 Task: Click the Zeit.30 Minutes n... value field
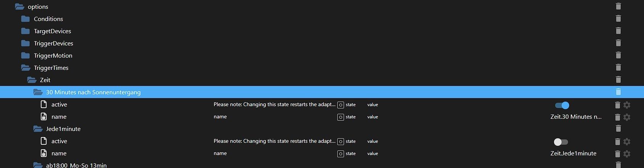point(576,117)
